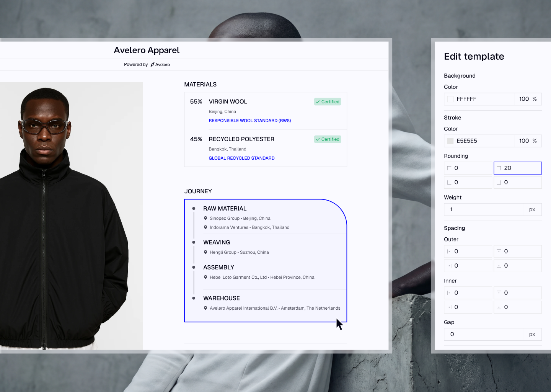551x392 pixels.
Task: Click the Certified badge for Virgin Wool
Action: [x=328, y=102]
